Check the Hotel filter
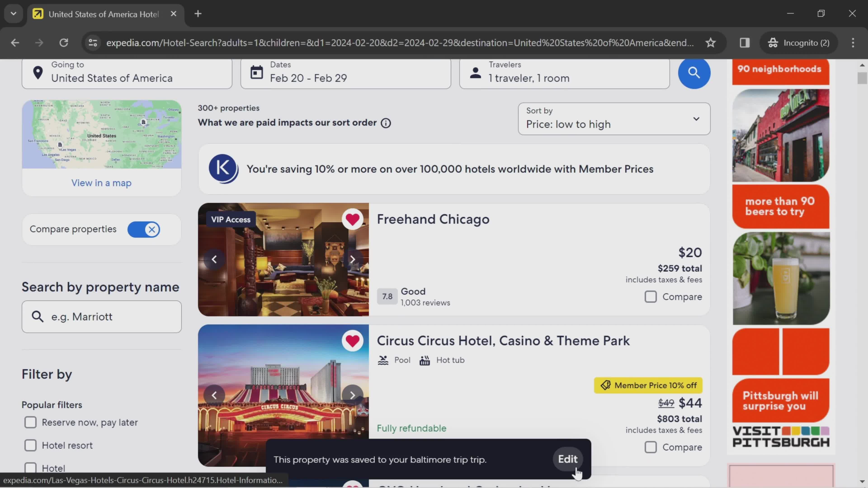This screenshot has height=488, width=868. (x=30, y=468)
